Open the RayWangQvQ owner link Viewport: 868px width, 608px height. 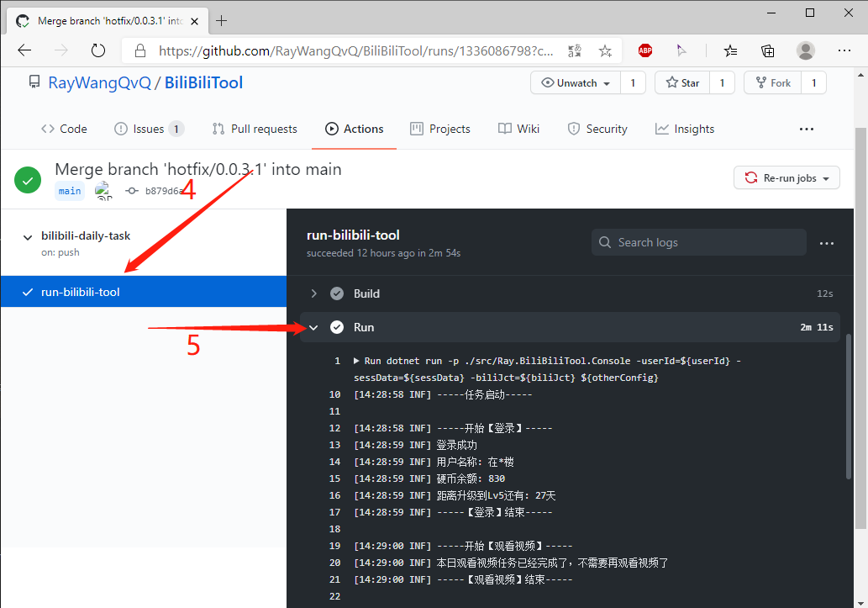coord(99,82)
